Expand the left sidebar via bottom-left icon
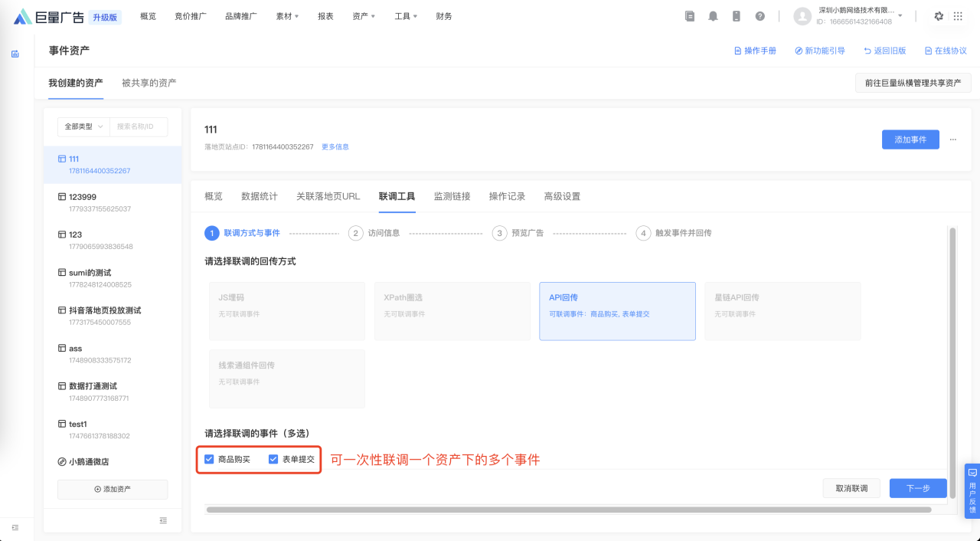Viewport: 980px width, 541px height. (15, 527)
